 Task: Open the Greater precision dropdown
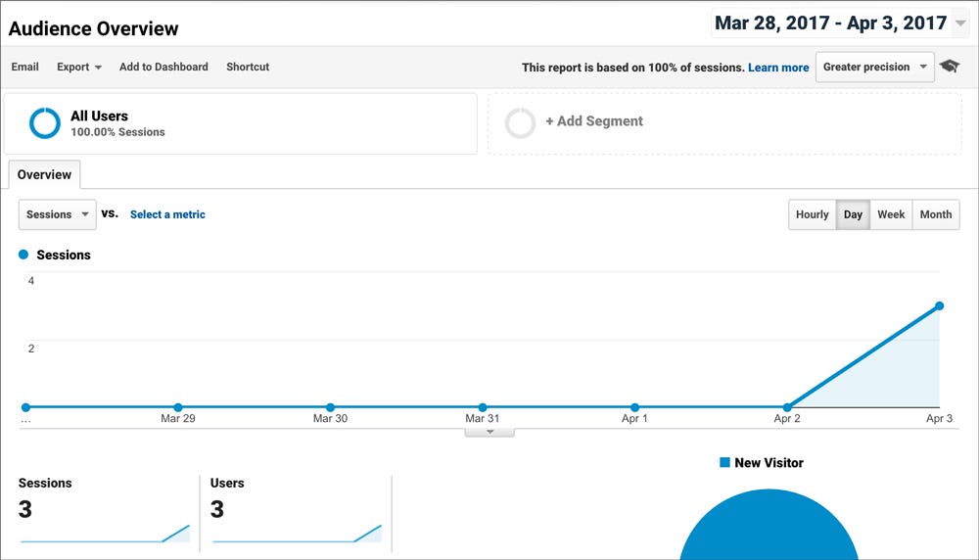tap(874, 67)
